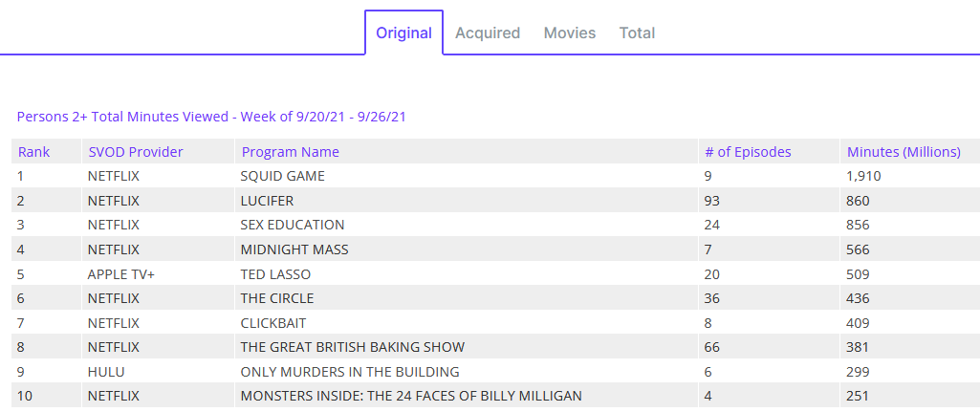The image size is (980, 412).
Task: Select the MIDNIGHT MASS row
Action: 294,249
